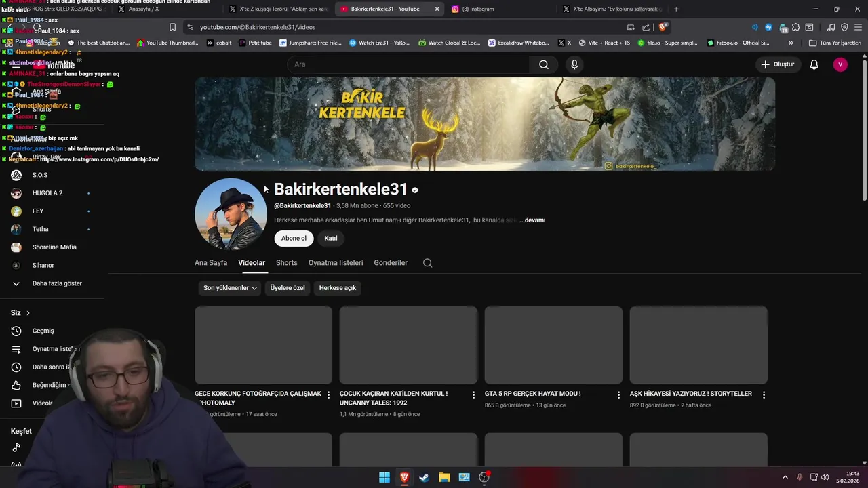This screenshot has width=868, height=488.
Task: Open Petit tube bookmark
Action: click(x=255, y=43)
